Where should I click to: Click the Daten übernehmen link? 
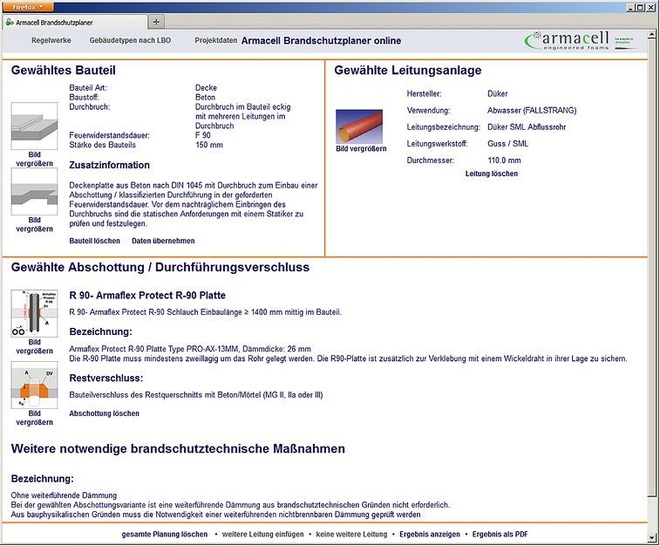click(163, 241)
